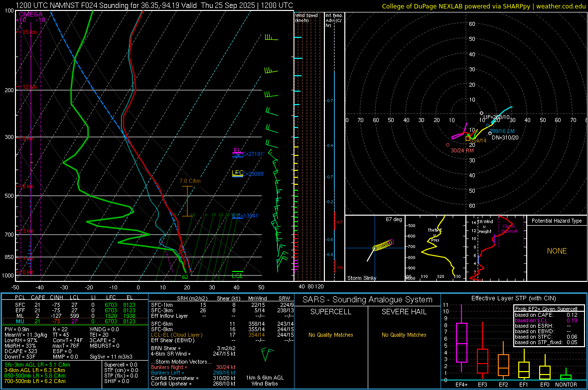
Task: Click the LCL-EL (Cloud Layer) row label
Action: 176,335
